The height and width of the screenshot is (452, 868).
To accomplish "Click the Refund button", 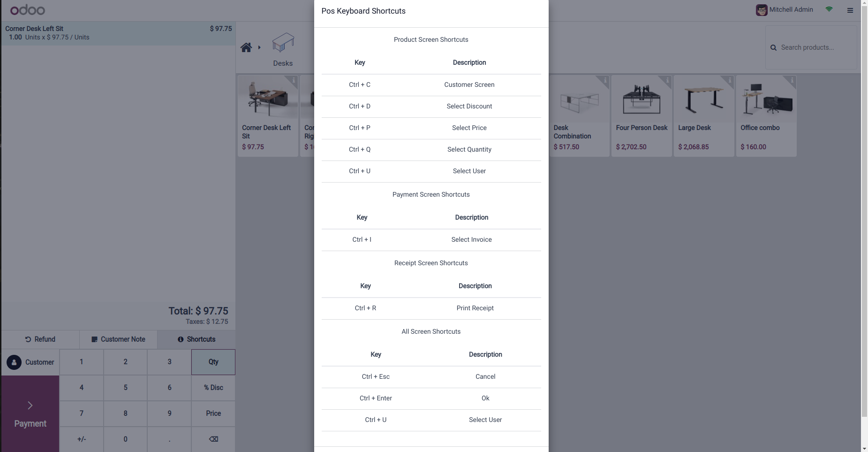I will coord(40,339).
